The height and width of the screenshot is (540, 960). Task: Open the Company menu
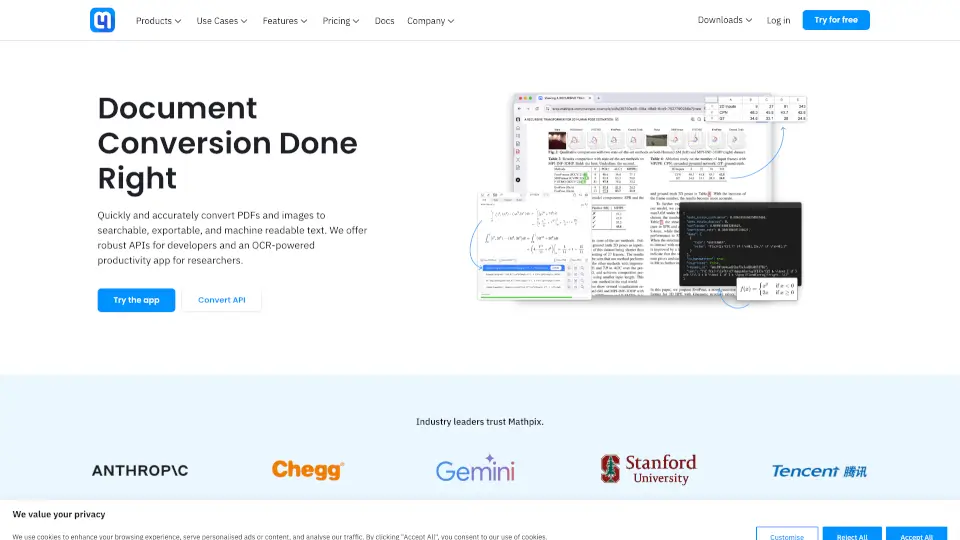click(x=430, y=21)
